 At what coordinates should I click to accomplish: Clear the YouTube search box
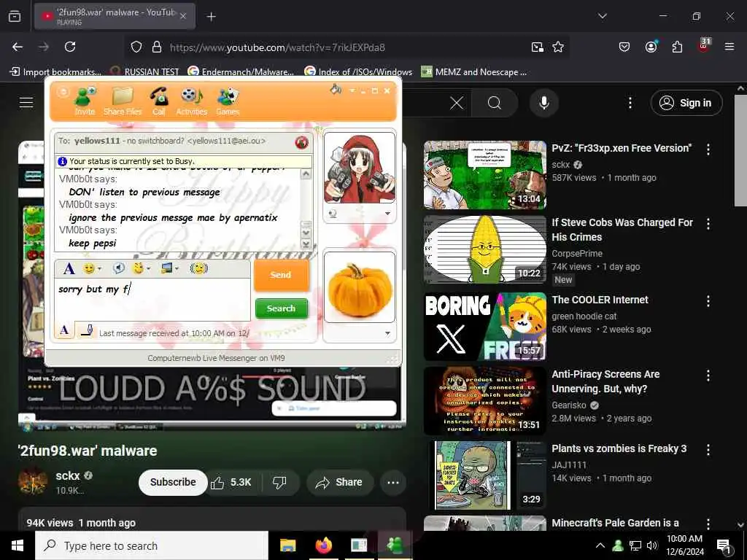pyautogui.click(x=457, y=103)
